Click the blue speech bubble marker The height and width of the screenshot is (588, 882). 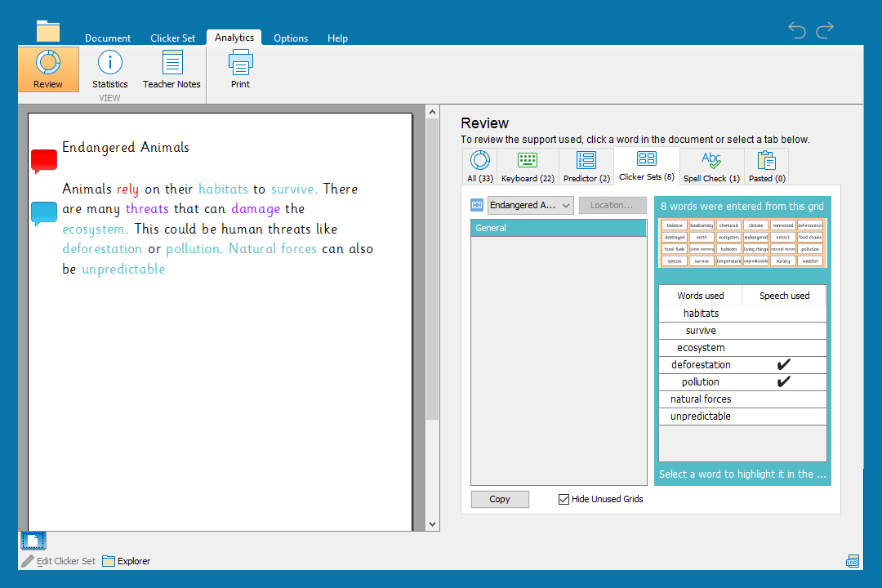click(44, 213)
